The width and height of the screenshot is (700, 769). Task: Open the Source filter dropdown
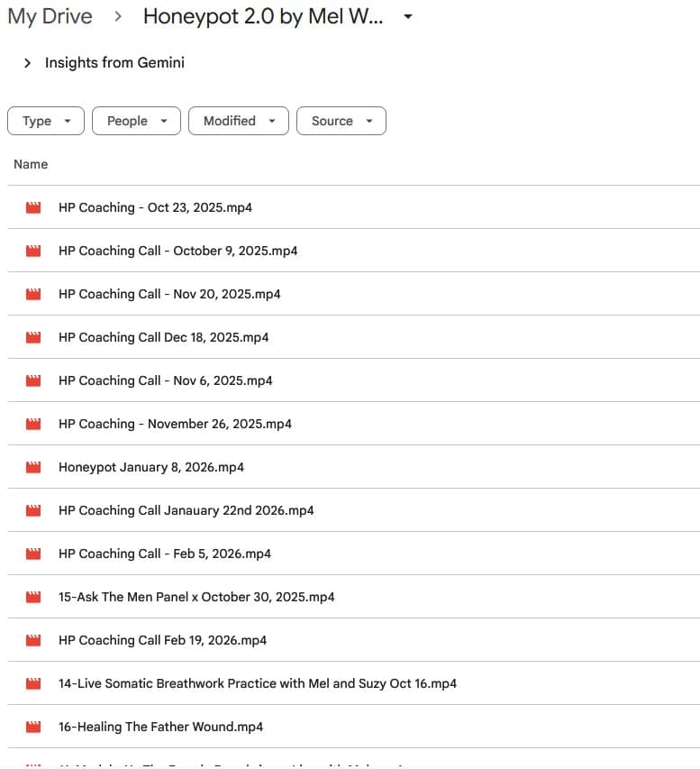341,121
